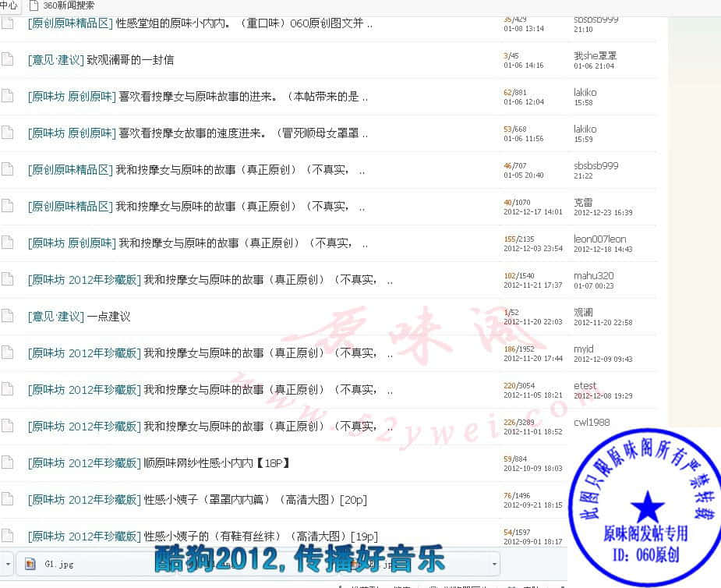Expand the second download item dropdown arrow
The width and height of the screenshot is (721, 588).
coord(494,563)
